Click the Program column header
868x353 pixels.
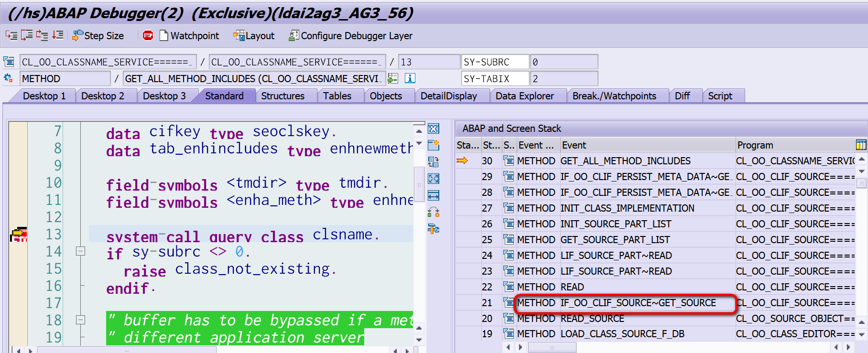point(795,145)
